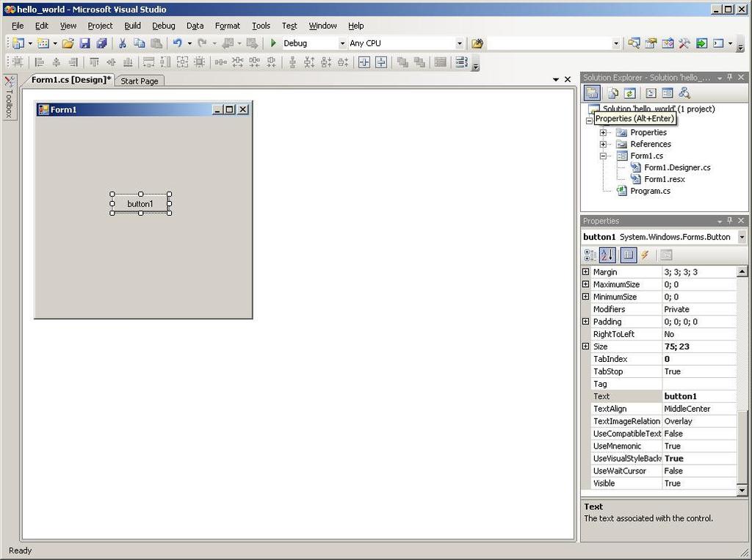Click the Save All toolbar icon
Screen dimensions: 752x560
pos(101,43)
